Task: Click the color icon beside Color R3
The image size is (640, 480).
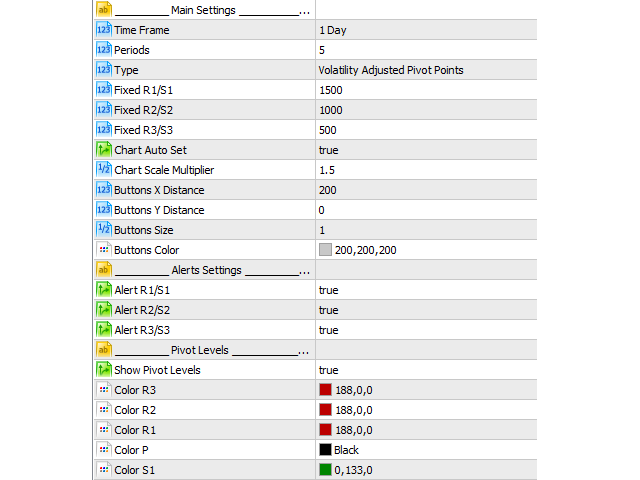Action: point(104,390)
